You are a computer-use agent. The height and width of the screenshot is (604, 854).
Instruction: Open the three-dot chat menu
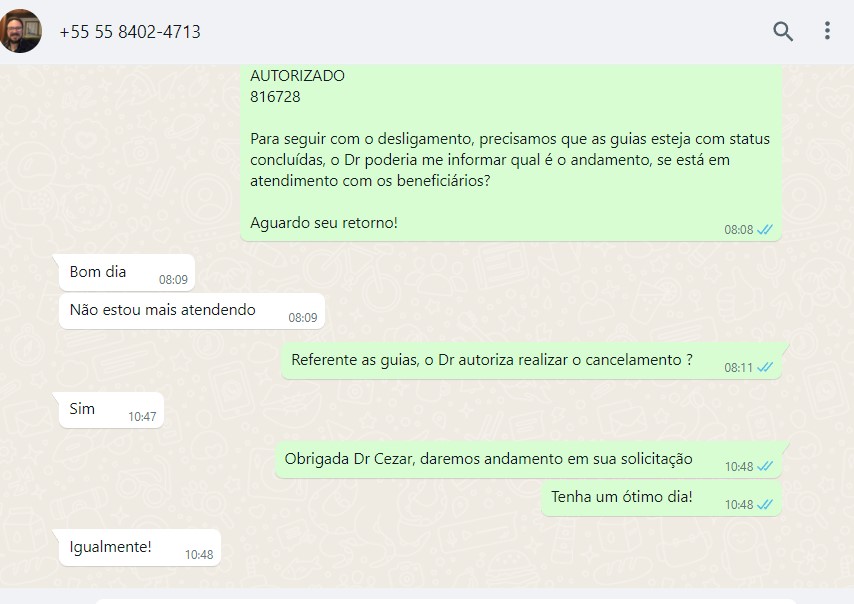pos(827,31)
